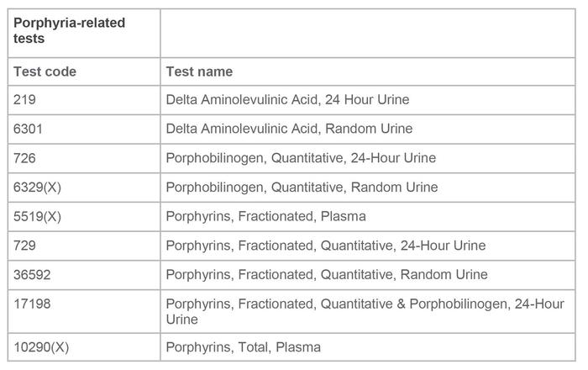Click test code 726
This screenshot has height=370, width=588.
pos(24,158)
